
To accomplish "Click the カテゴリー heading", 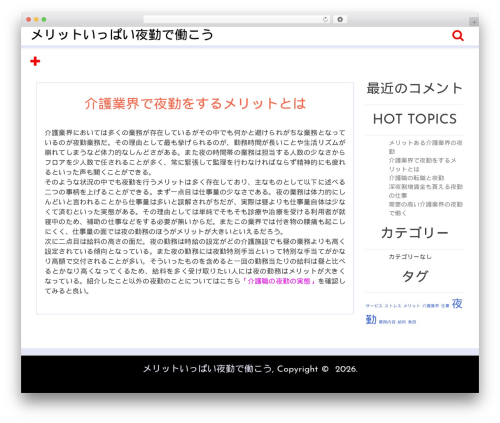I will (x=415, y=233).
